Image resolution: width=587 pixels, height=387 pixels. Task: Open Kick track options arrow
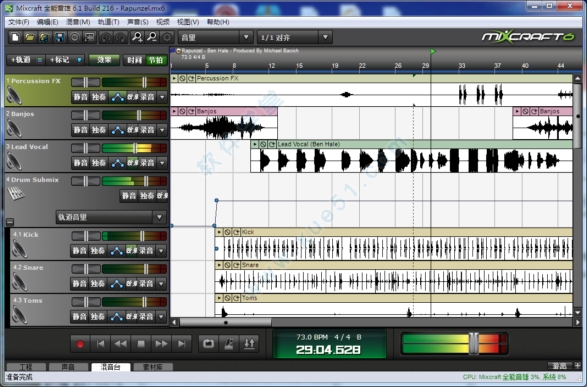161,251
